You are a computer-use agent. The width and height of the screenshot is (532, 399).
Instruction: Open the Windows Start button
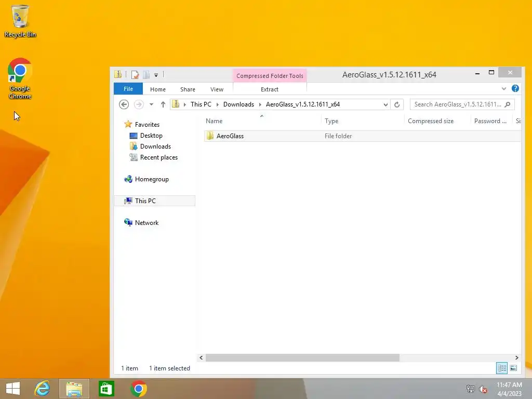13,389
